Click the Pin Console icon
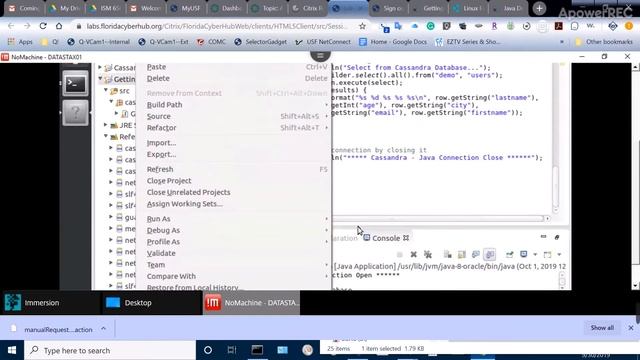 pos(509,255)
